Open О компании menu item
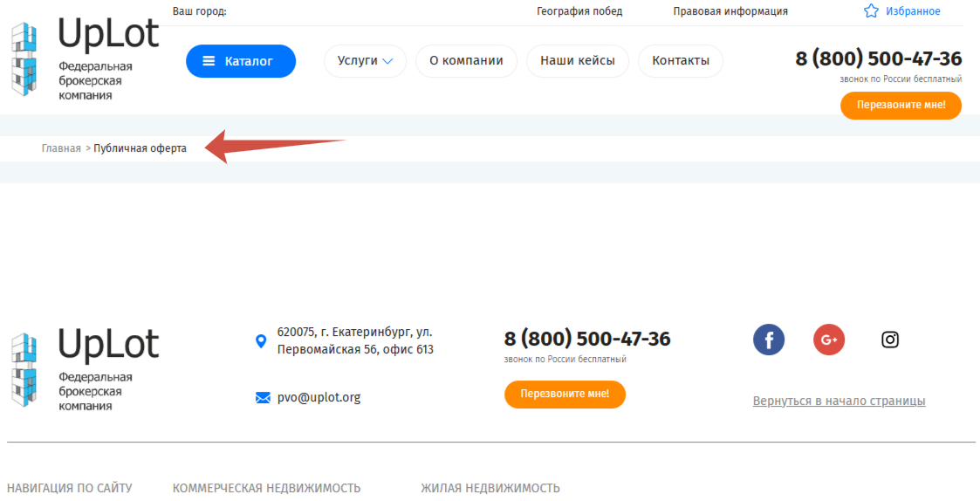 pos(466,61)
